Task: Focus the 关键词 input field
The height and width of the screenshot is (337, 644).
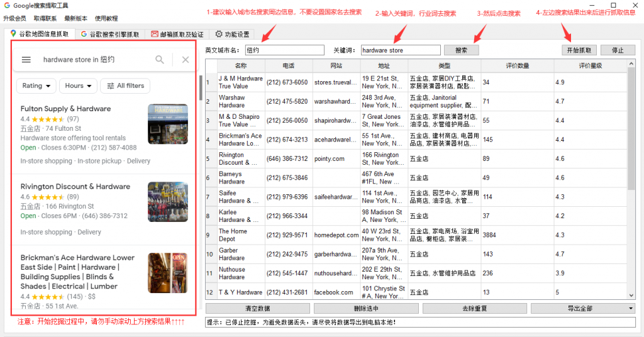Action: click(x=401, y=50)
